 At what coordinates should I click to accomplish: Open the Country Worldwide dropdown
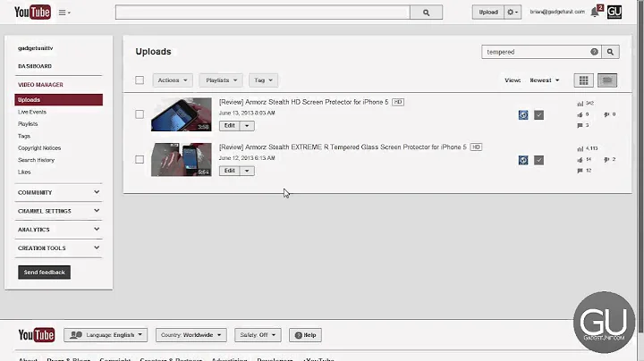point(191,335)
